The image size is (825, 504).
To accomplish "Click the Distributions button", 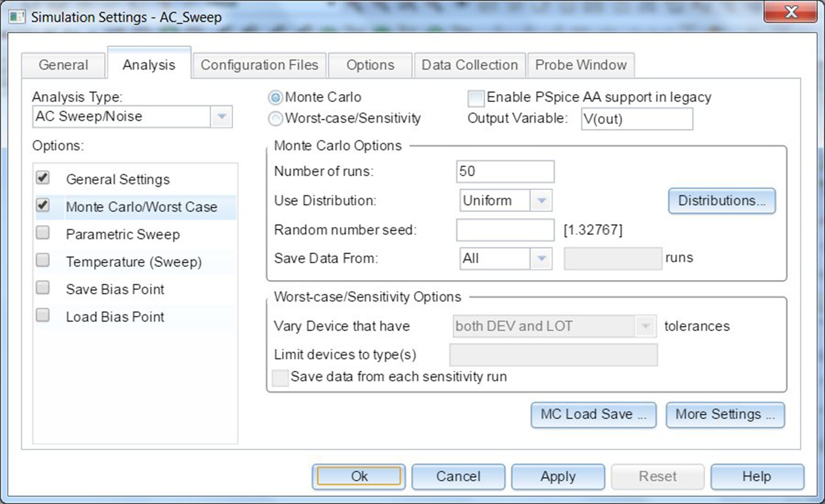I will pyautogui.click(x=721, y=201).
